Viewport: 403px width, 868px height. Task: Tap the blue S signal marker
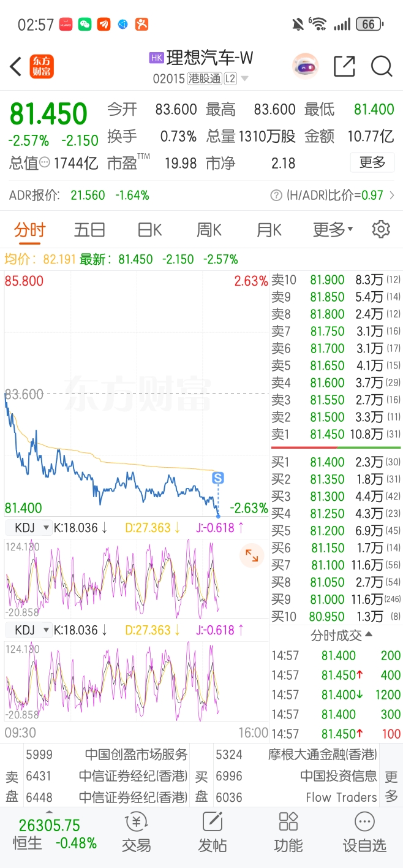[218, 478]
